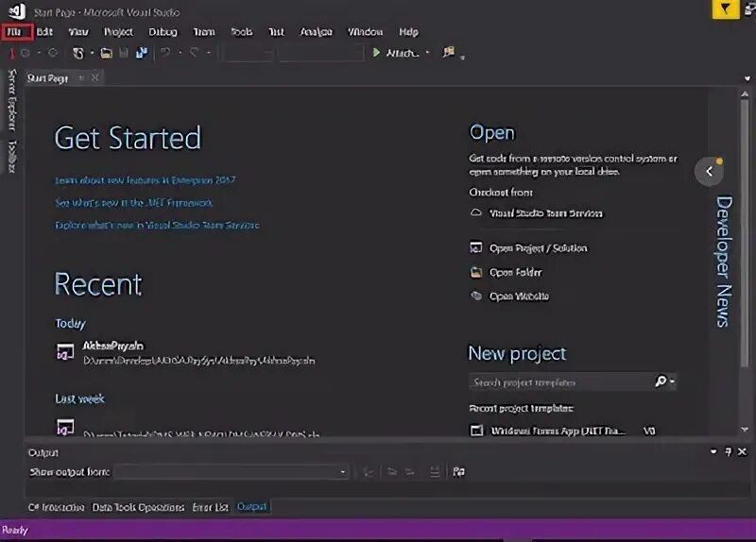756x542 pixels.
Task: Open the Debug menu
Action: tap(163, 32)
